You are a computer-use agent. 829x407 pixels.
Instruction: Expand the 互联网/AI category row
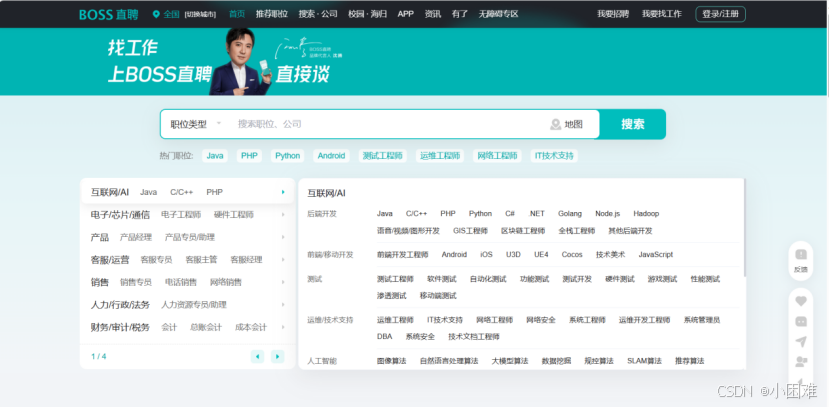point(188,192)
